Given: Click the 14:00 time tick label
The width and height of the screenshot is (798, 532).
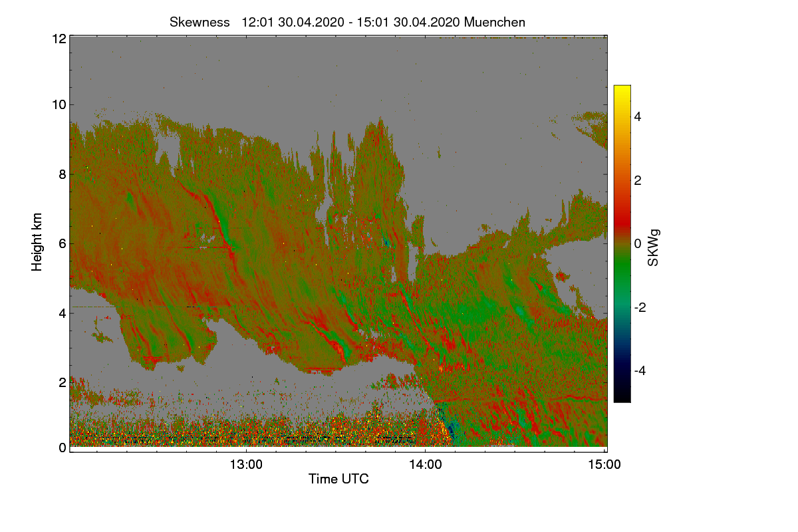Looking at the screenshot, I should [x=426, y=465].
